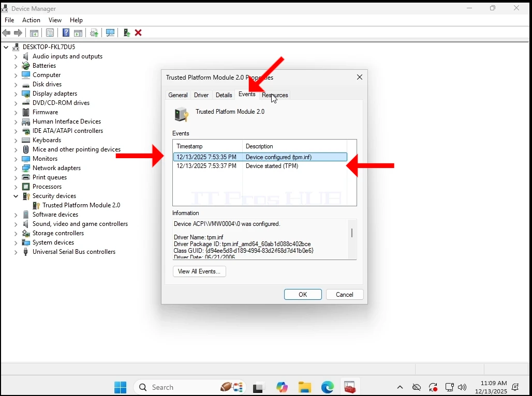Image resolution: width=532 pixels, height=396 pixels.
Task: Toggle the Show/Hide Action Pane toolbar icon
Action: coord(78,33)
